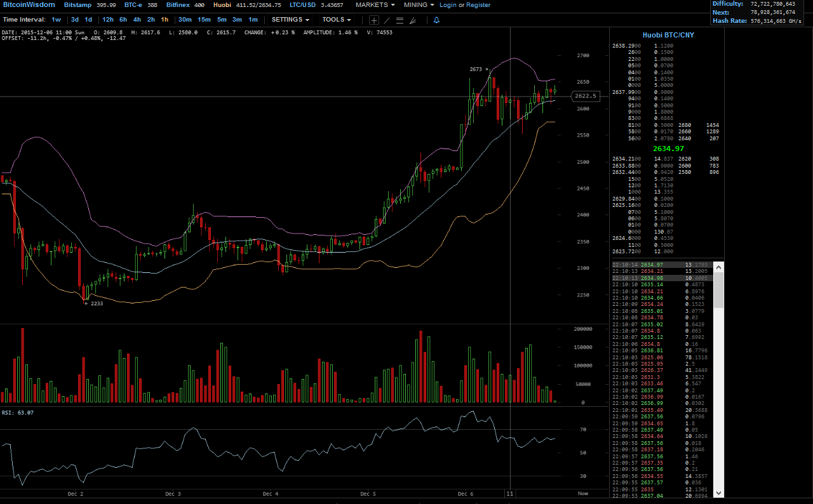Select the 30m time interval

click(x=185, y=20)
